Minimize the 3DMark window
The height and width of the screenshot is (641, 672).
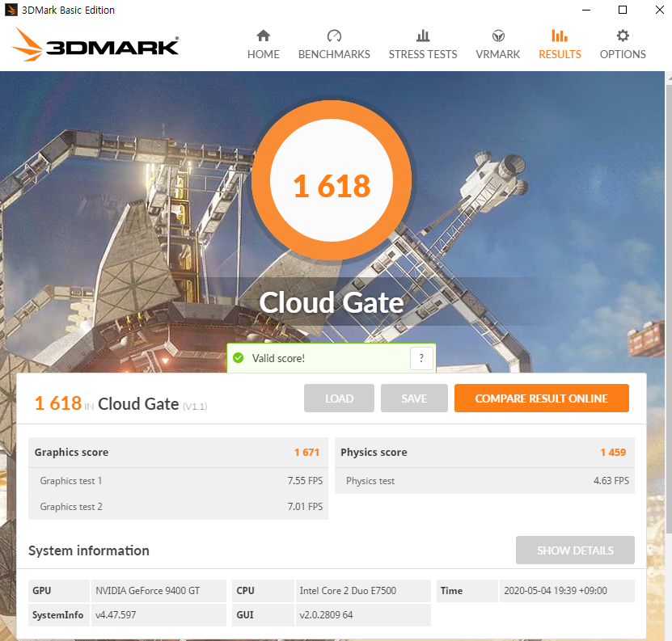coord(585,10)
